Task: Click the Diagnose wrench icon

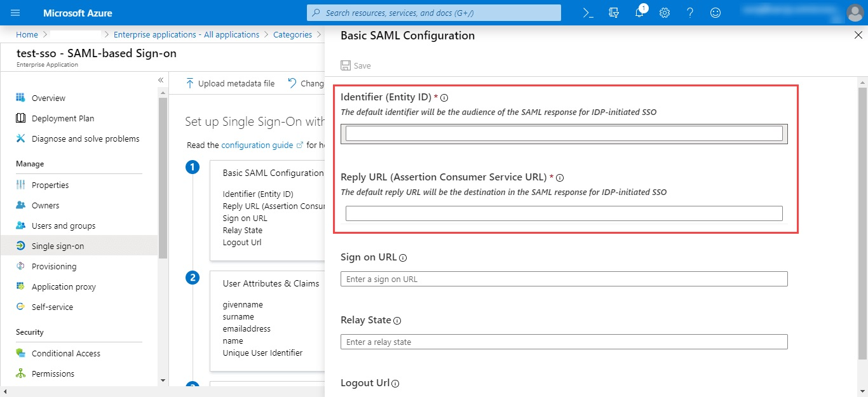Action: point(20,138)
